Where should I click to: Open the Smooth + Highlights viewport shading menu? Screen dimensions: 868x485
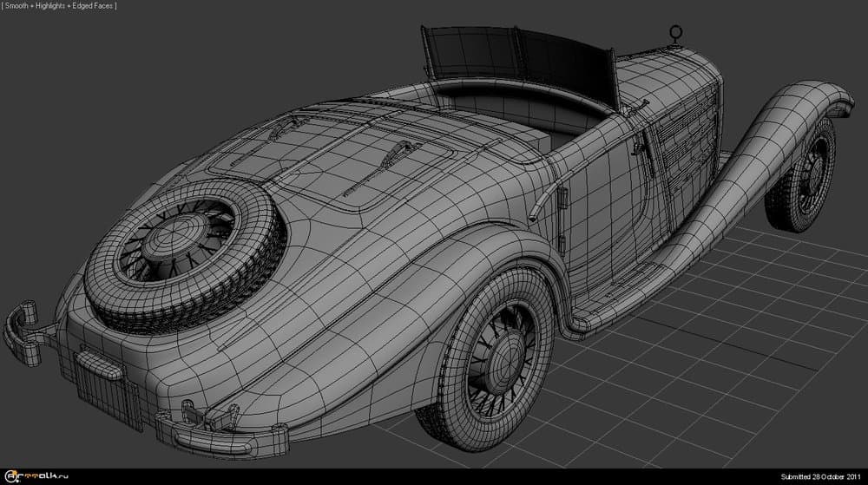(59, 6)
